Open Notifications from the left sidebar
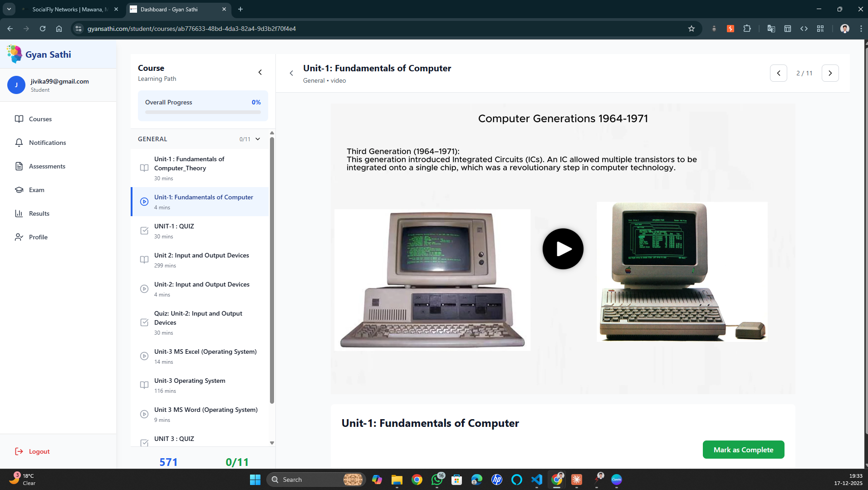868x490 pixels. (x=47, y=143)
